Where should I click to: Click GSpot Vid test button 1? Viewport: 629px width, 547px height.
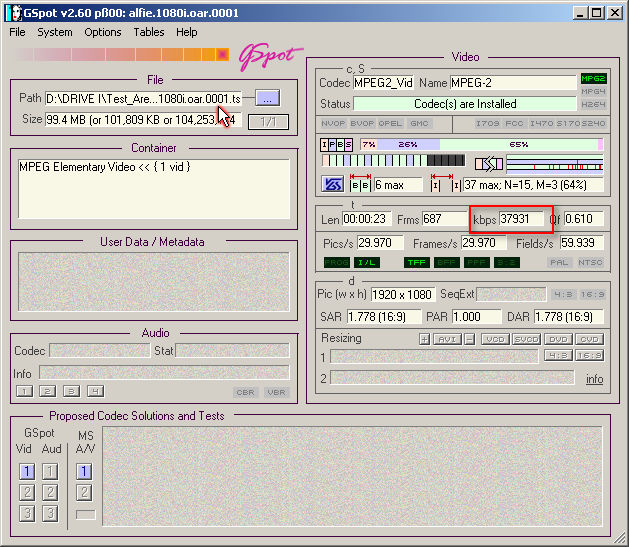27,471
